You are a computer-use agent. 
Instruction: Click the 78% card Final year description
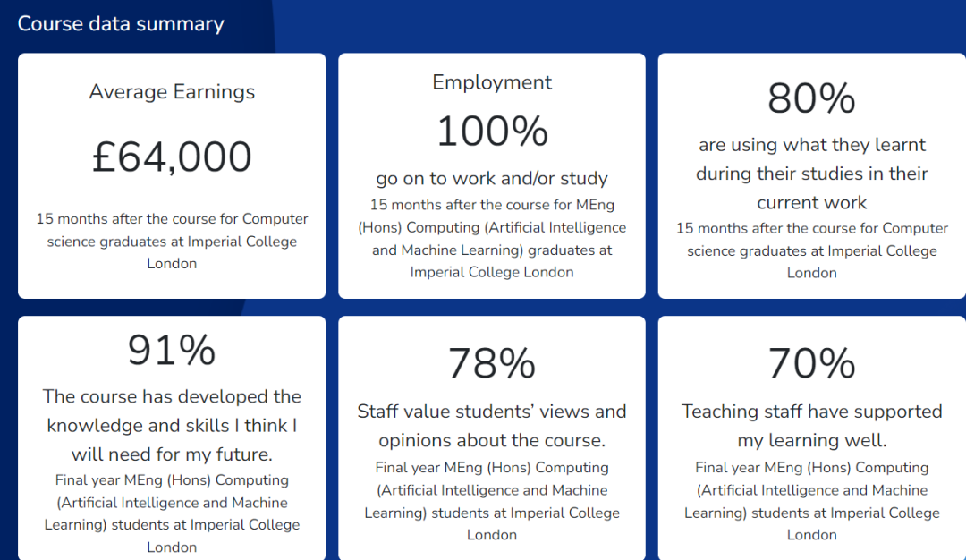492,502
